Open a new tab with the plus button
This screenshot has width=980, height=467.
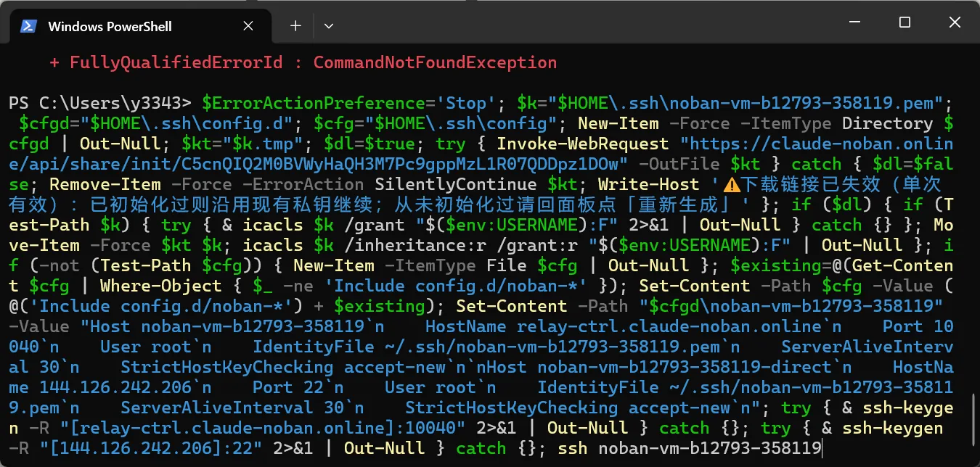pyautogui.click(x=295, y=25)
